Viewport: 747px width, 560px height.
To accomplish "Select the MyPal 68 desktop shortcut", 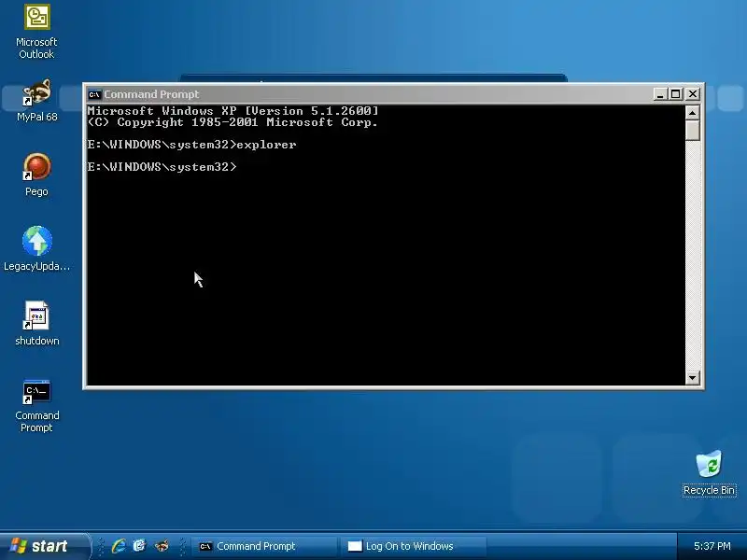I will tap(36, 101).
